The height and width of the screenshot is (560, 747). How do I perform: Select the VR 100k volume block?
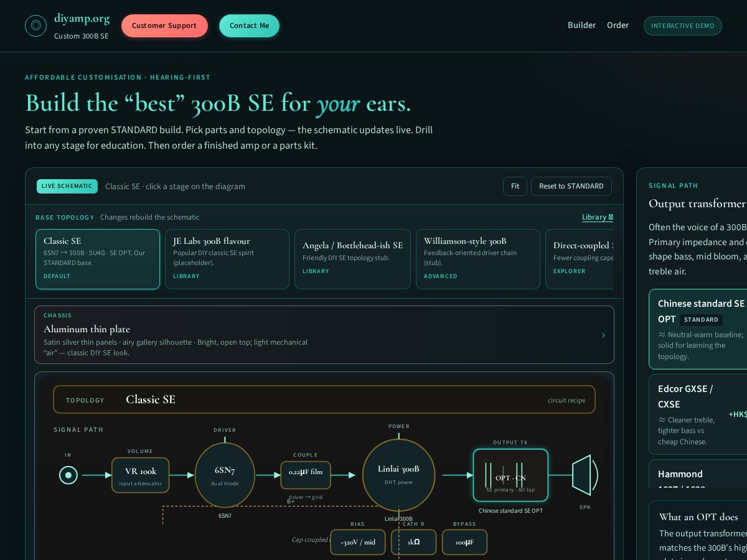140,475
